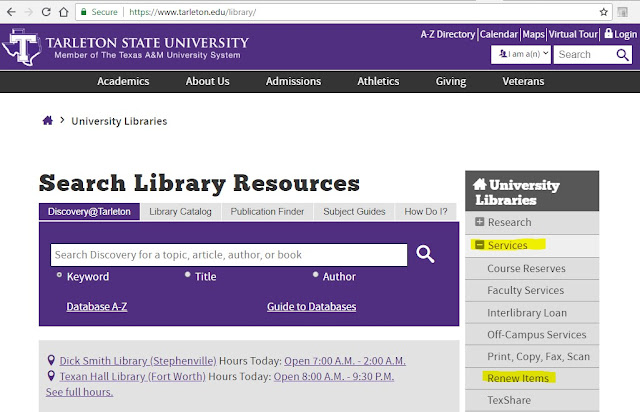The height and width of the screenshot is (412, 640).
Task: Go back with the browser back arrow
Action: click(x=11, y=12)
